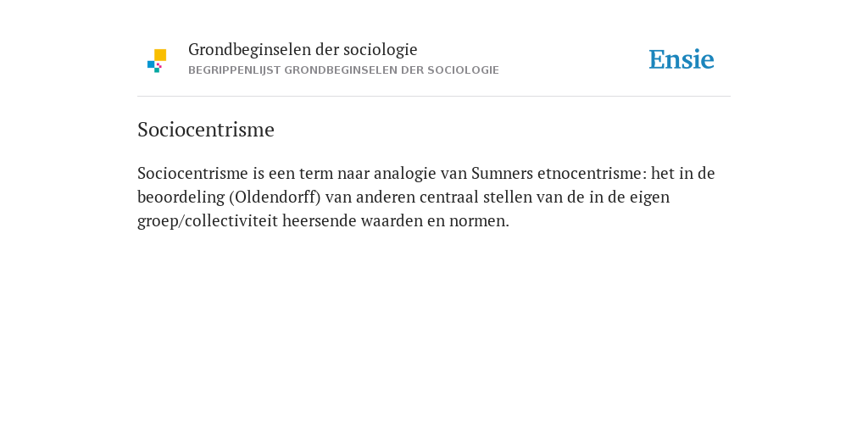Select the Begrippenlijst Grondbeginselen der Sociologie subtitle
Viewport: 868px width, 434px height.
pyautogui.click(x=344, y=70)
